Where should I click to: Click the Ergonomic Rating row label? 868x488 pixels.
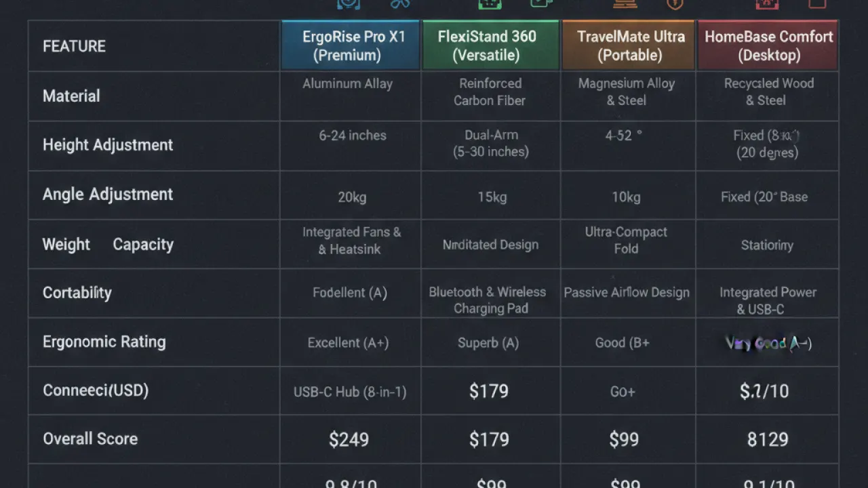point(104,342)
